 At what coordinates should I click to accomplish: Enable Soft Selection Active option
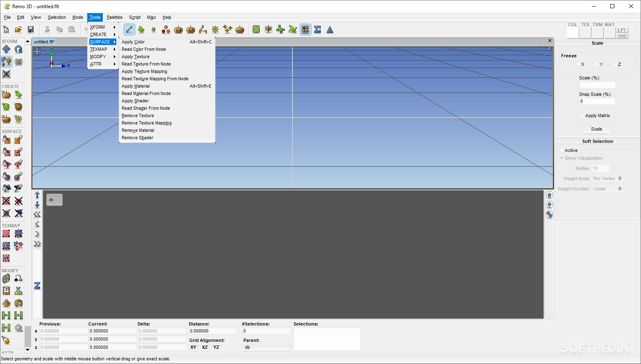point(562,150)
